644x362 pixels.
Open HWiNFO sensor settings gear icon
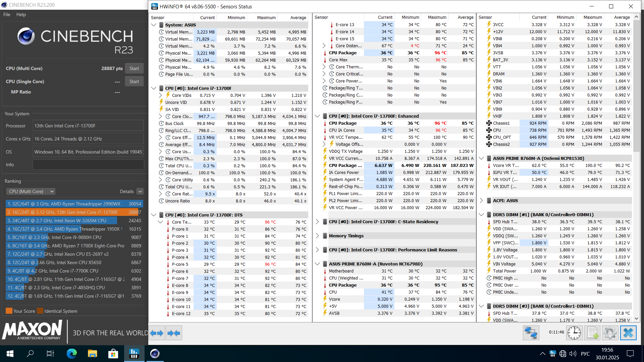(x=610, y=333)
